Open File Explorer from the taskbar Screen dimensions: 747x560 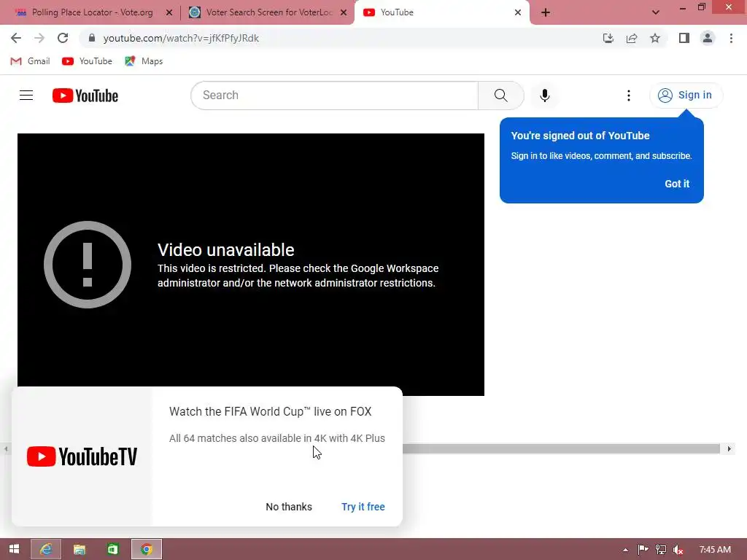tap(79, 549)
